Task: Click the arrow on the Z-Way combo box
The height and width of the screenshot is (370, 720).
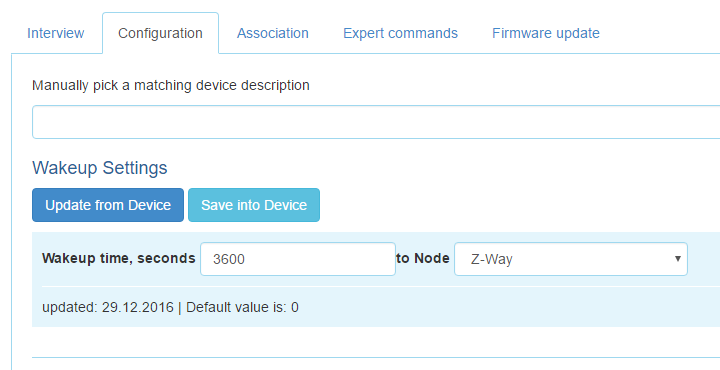Action: pyautogui.click(x=677, y=258)
